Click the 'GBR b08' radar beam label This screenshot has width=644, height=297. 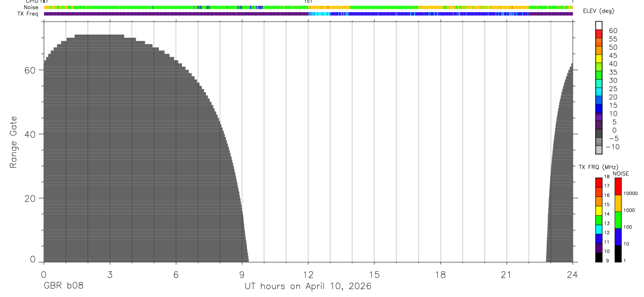(x=63, y=286)
